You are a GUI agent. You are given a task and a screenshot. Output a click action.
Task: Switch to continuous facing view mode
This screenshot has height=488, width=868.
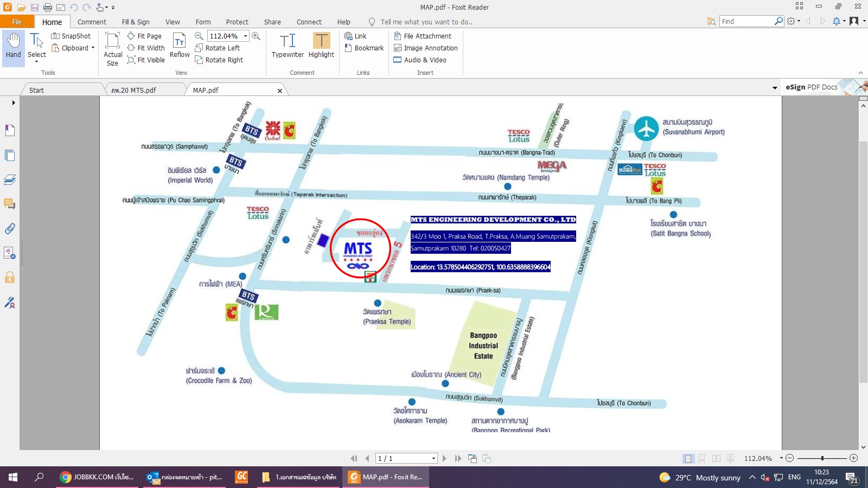(x=730, y=458)
